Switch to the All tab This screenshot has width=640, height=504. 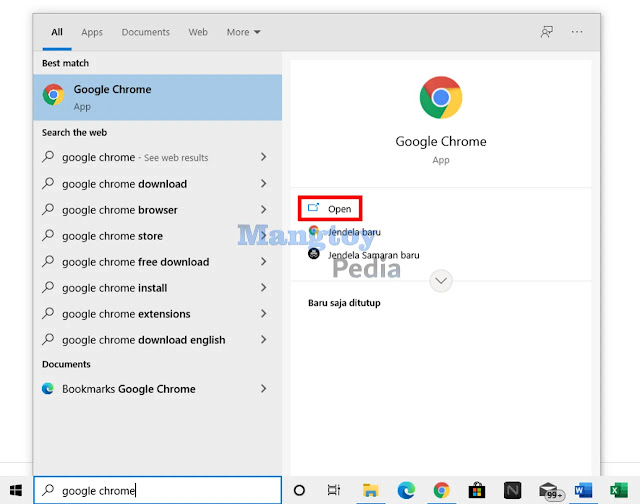(x=57, y=32)
